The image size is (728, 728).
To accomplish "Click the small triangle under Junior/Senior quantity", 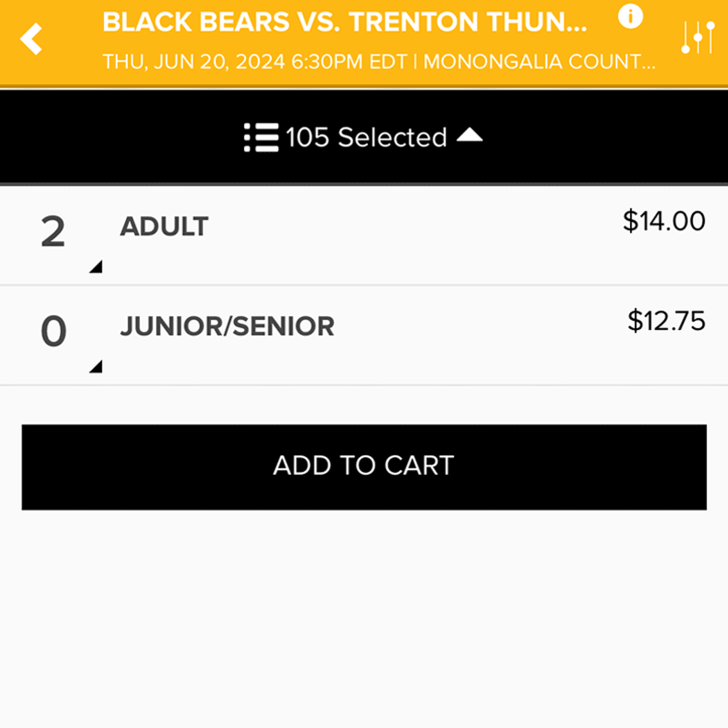I will point(97,367).
